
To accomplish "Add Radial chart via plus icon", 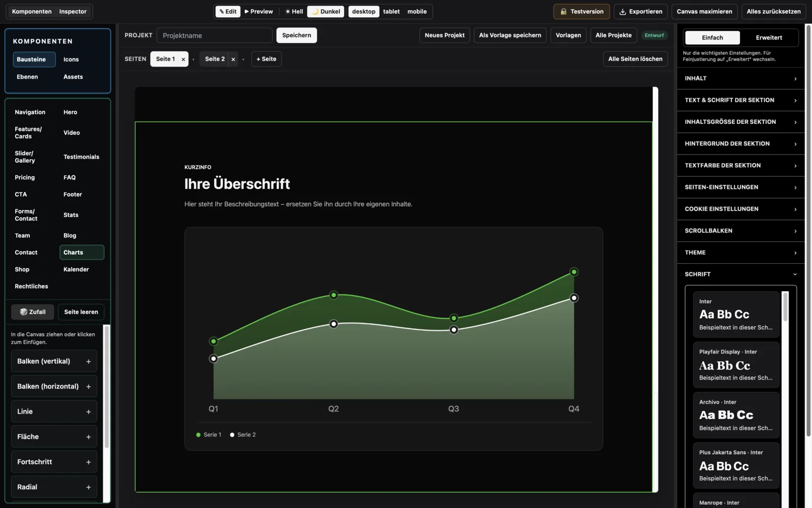I will [x=88, y=487].
